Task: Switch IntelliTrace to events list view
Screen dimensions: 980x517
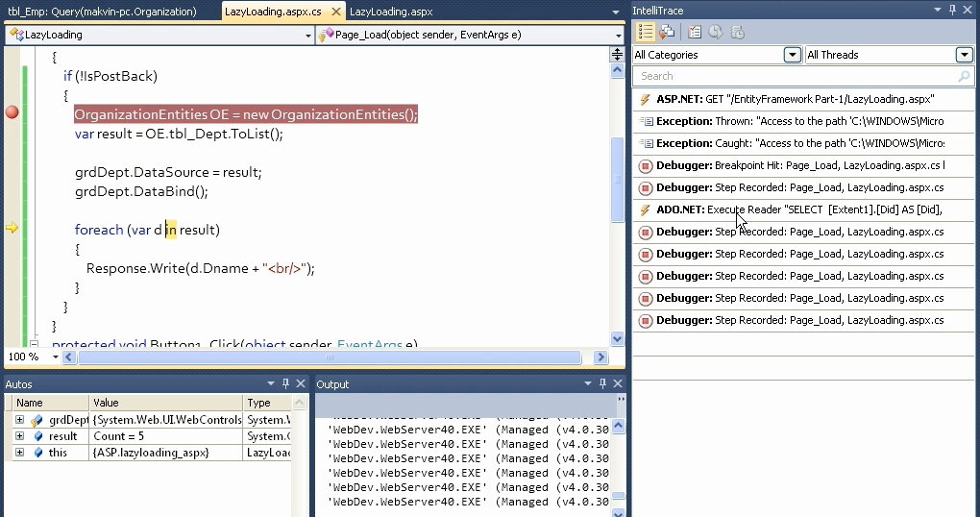Action: pyautogui.click(x=646, y=32)
